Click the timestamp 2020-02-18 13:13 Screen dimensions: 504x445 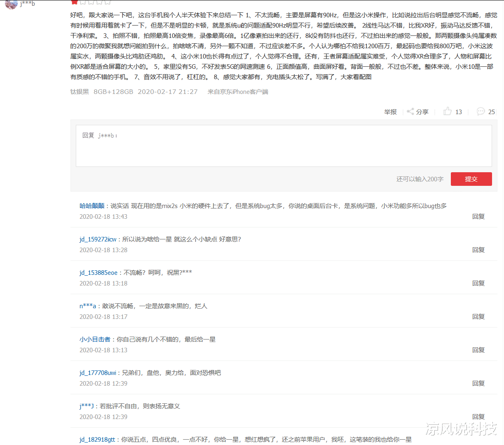pyautogui.click(x=103, y=350)
